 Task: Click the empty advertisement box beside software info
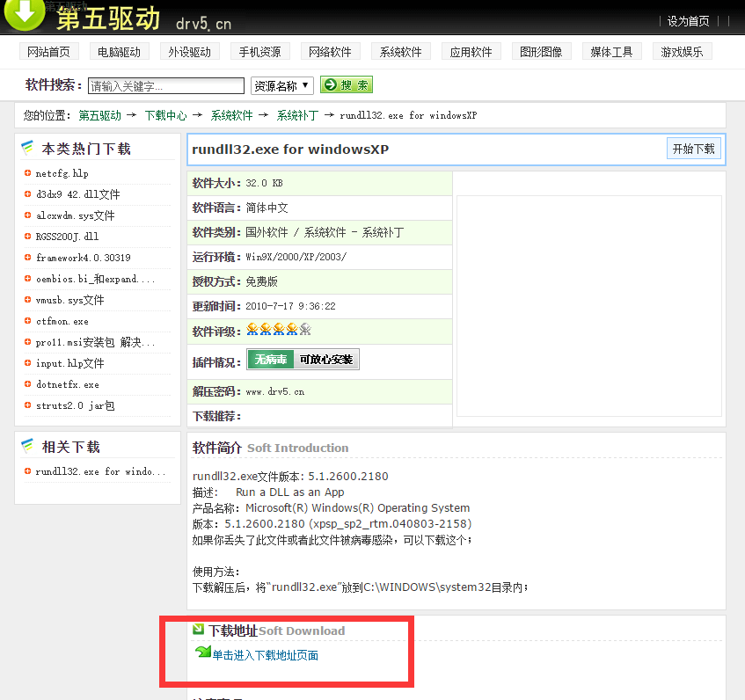pos(589,306)
